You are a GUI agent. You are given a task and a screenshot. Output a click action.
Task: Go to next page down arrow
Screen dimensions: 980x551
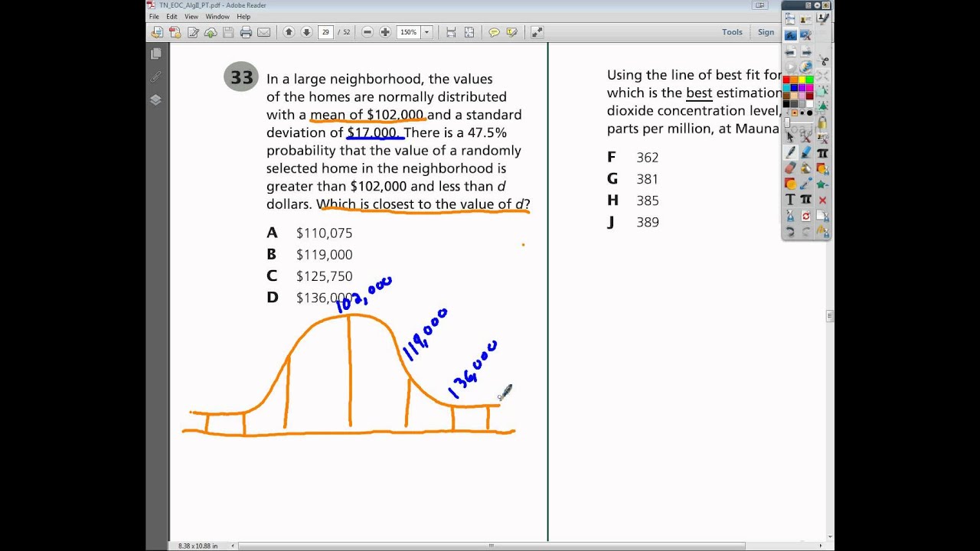click(306, 32)
